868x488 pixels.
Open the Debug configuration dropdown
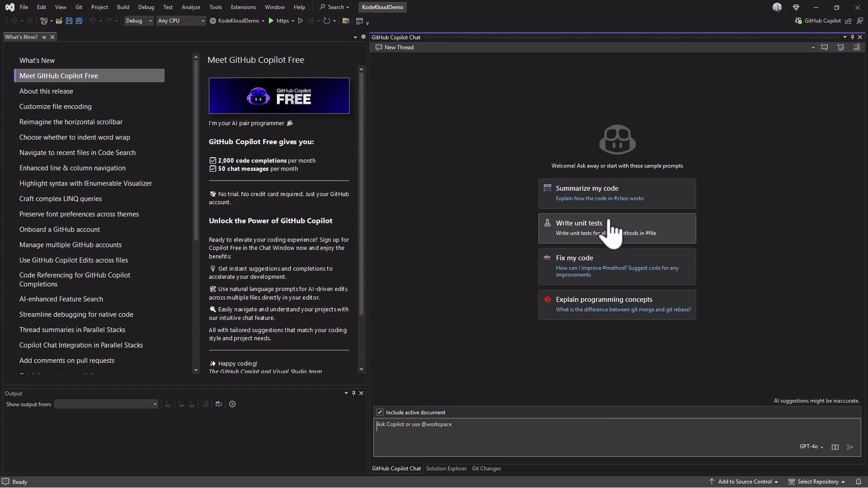click(x=139, y=21)
